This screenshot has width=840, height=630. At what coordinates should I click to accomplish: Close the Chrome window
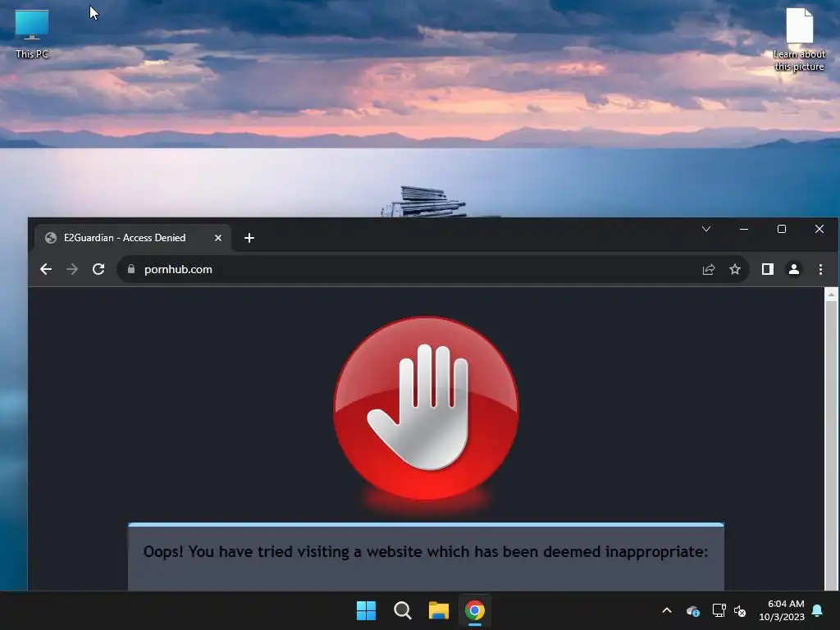click(819, 229)
